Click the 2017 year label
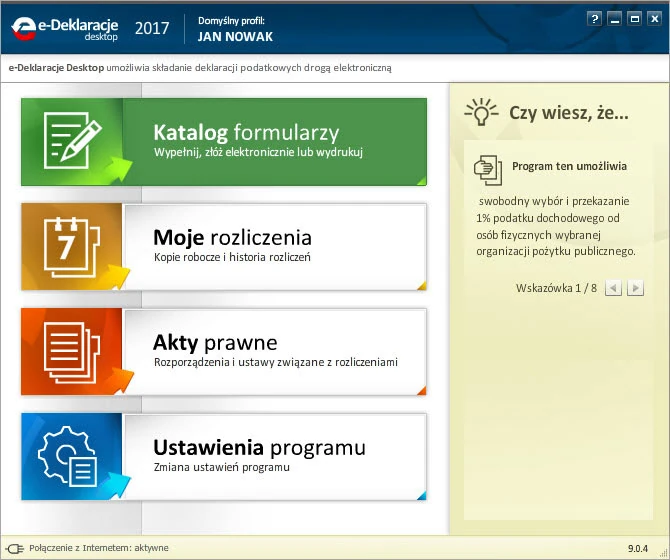This screenshot has height=560, width=670. pos(152,29)
